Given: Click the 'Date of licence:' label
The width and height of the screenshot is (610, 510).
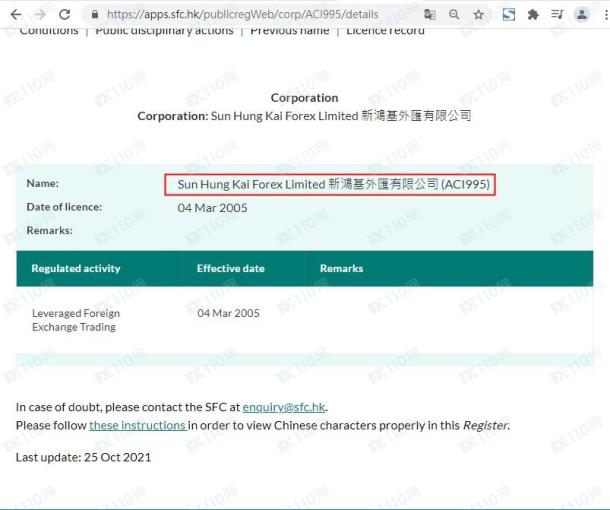Looking at the screenshot, I should tap(64, 207).
